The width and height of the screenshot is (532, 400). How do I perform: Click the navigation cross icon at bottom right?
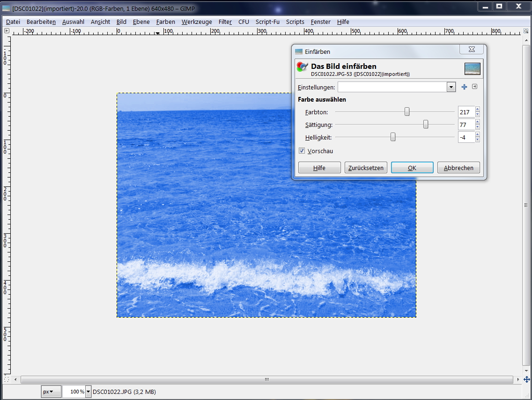tap(526, 379)
